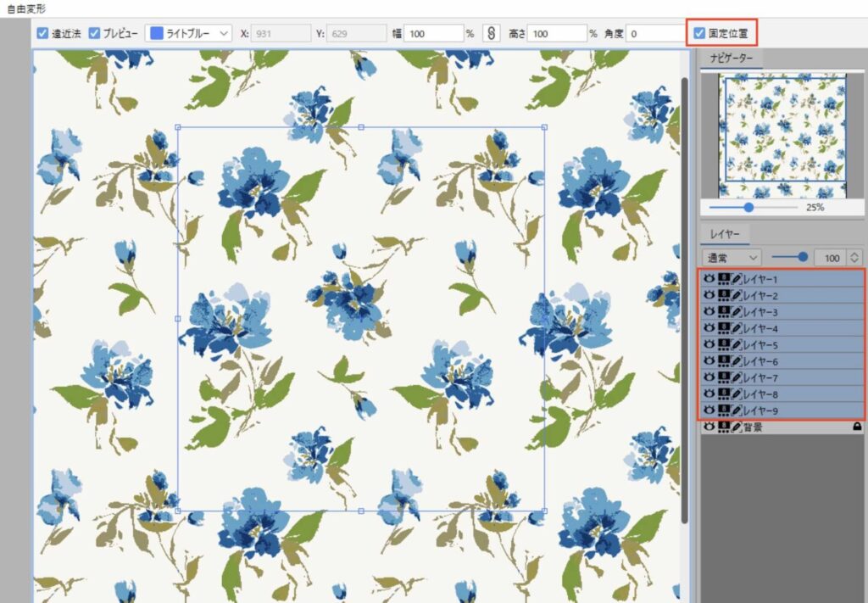Click the top-center transform handle
The image size is (868, 603).
point(361,127)
